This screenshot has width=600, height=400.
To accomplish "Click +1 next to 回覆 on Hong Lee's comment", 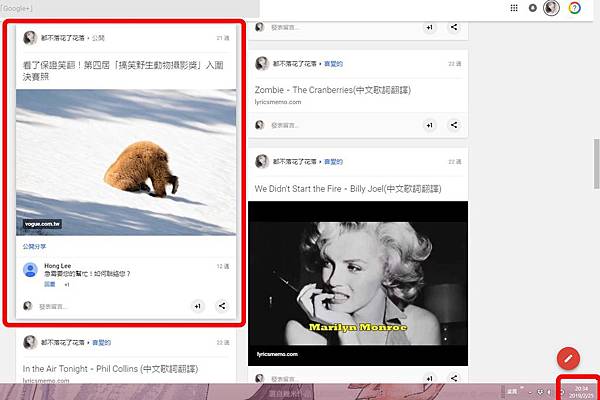I will [67, 285].
